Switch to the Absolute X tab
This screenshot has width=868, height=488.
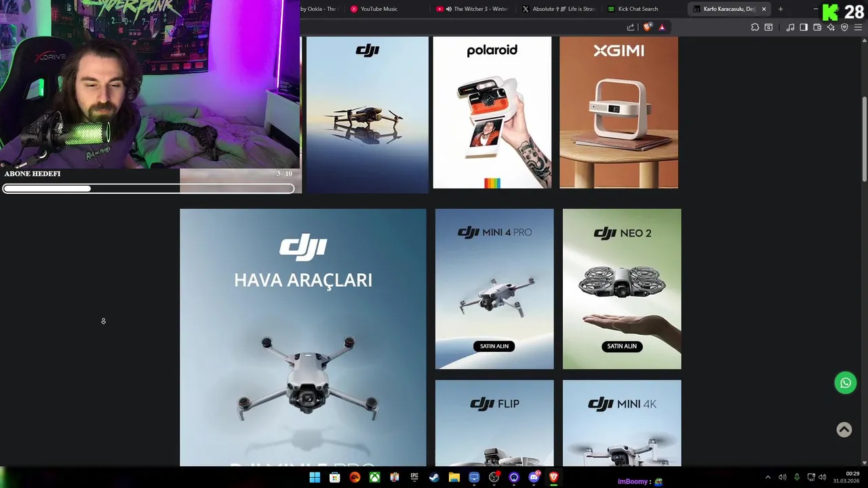point(559,9)
